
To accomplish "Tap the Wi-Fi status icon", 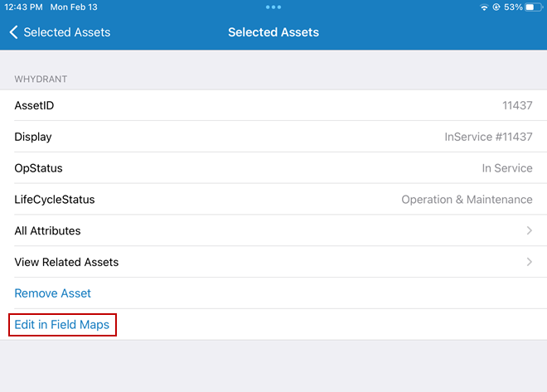I will 484,7.
